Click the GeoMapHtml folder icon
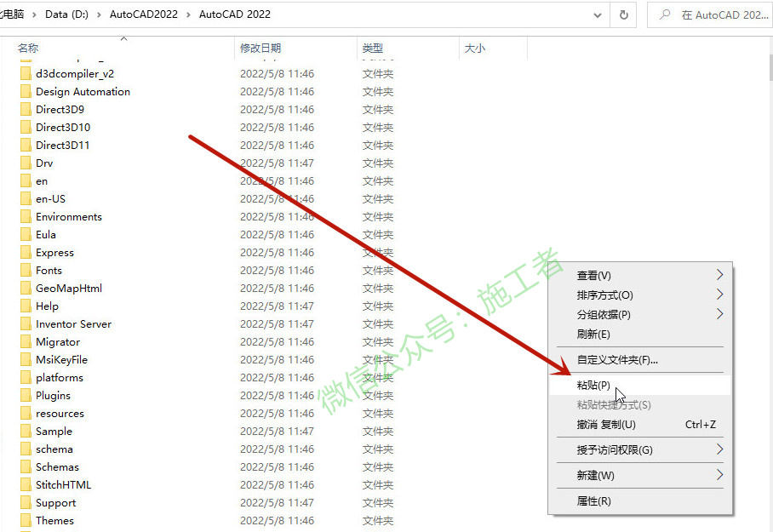 tap(26, 289)
